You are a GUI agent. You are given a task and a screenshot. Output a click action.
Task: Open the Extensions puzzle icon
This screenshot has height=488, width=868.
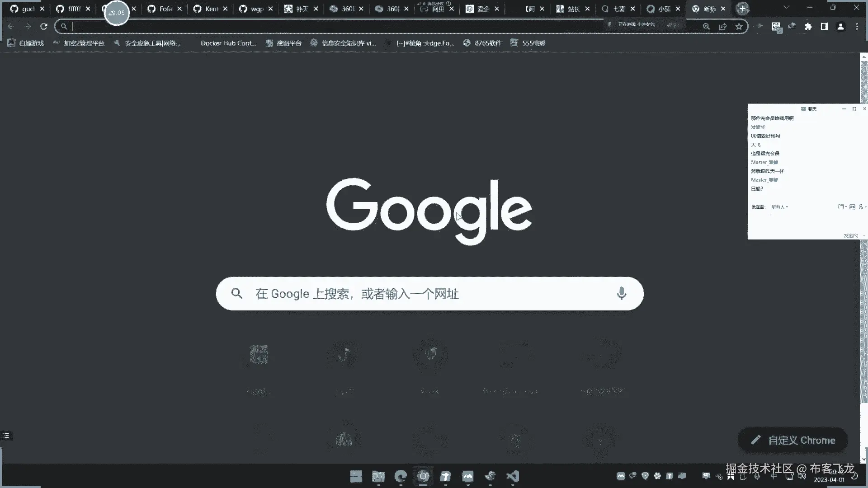click(x=808, y=27)
